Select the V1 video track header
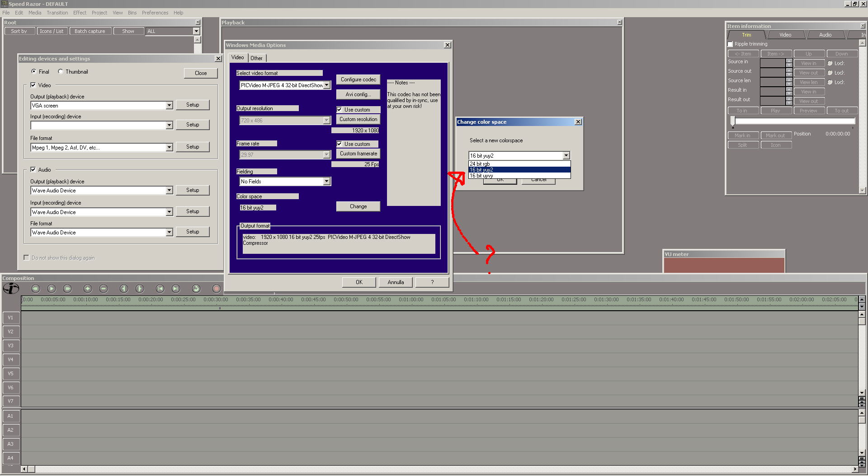The height and width of the screenshot is (476, 868). pyautogui.click(x=11, y=317)
